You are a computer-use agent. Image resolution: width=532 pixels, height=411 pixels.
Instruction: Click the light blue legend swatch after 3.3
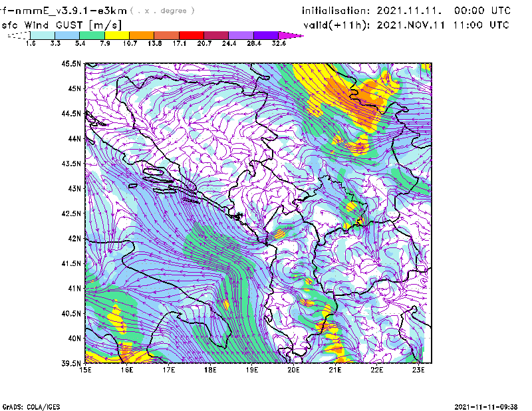[x=67, y=35]
